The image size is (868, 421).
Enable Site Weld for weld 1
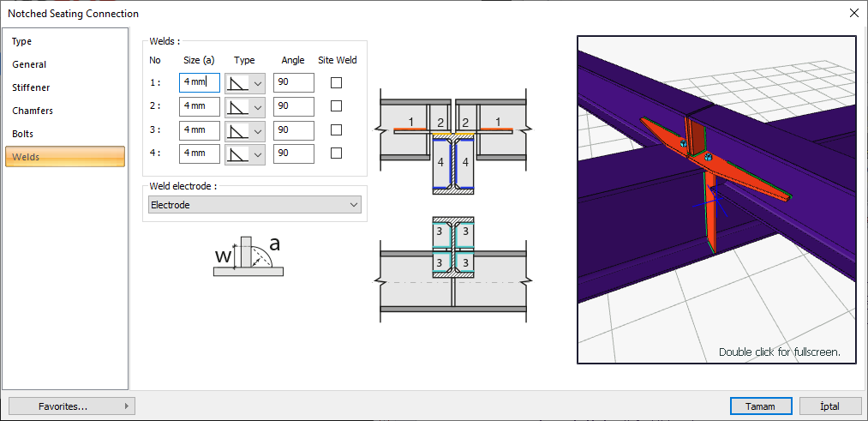[x=336, y=83]
